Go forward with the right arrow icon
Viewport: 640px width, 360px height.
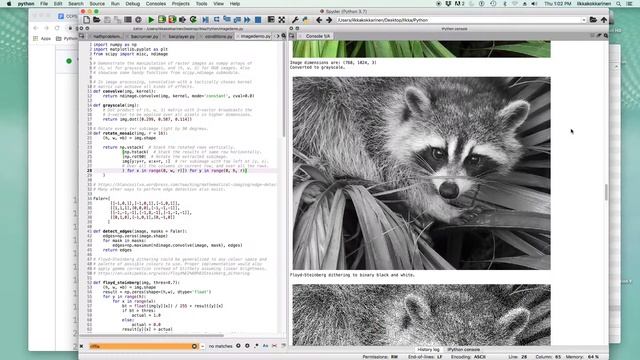click(x=329, y=20)
